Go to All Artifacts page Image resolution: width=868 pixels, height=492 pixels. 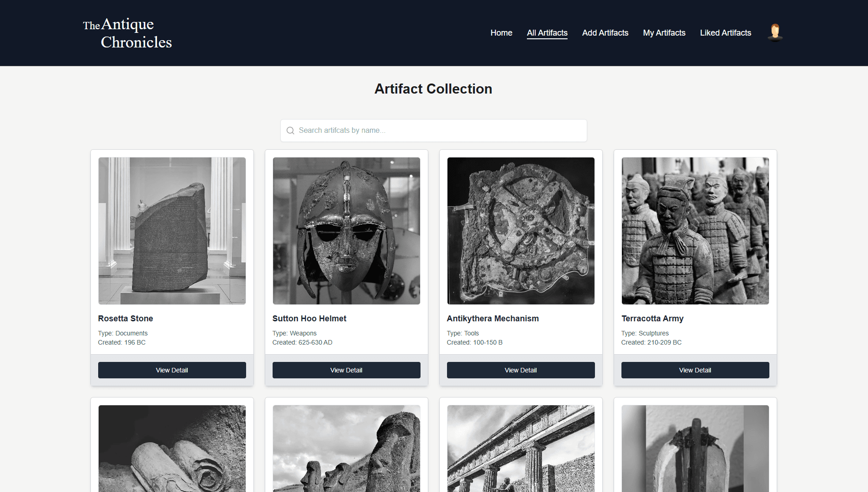pos(547,33)
